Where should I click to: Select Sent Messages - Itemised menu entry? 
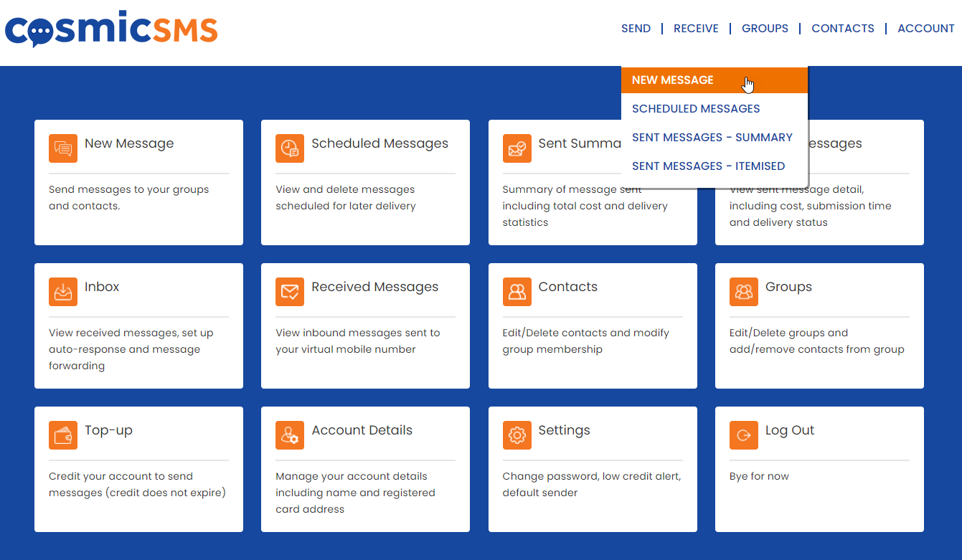[x=708, y=166]
